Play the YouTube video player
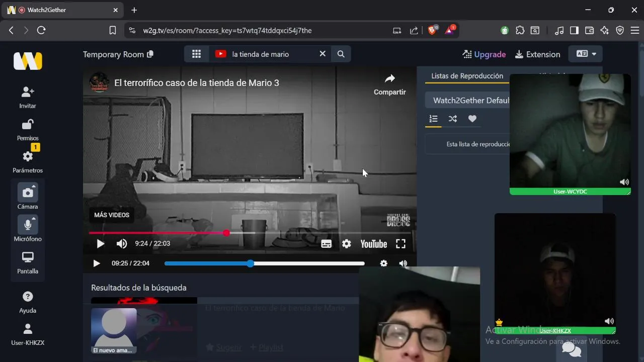 point(100,244)
